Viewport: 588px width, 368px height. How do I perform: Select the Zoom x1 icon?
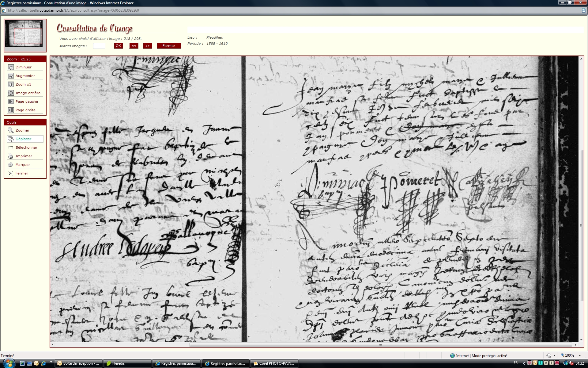[11, 84]
